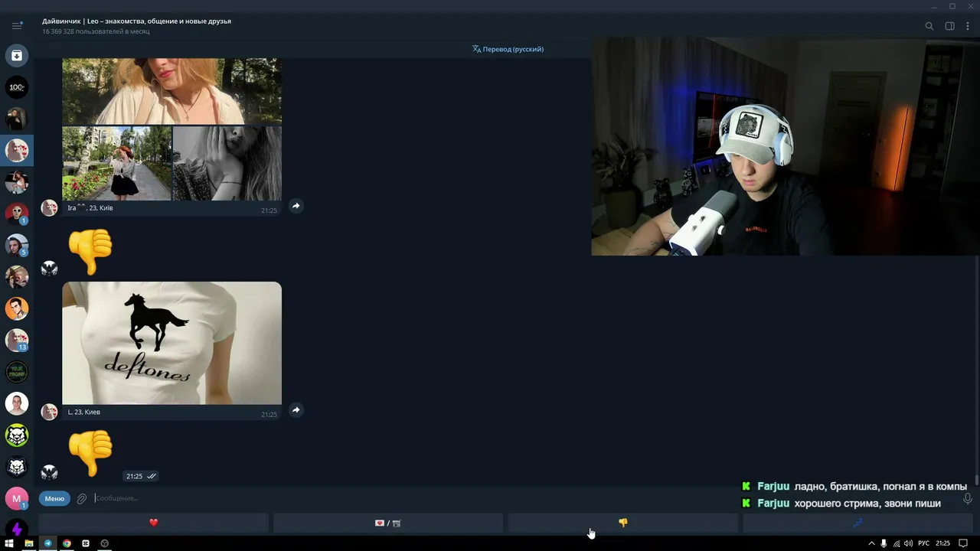
Task: Open the orange avatar chat in sidebar
Action: [x=17, y=308]
